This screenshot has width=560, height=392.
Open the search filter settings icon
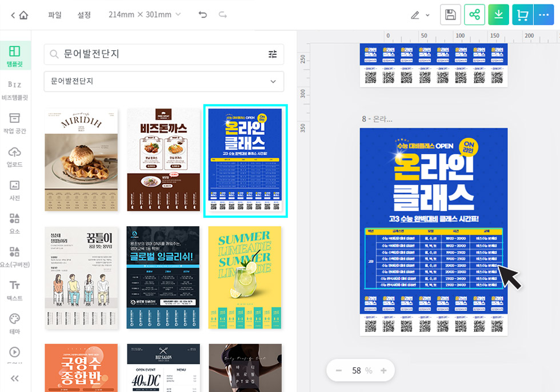coord(273,54)
